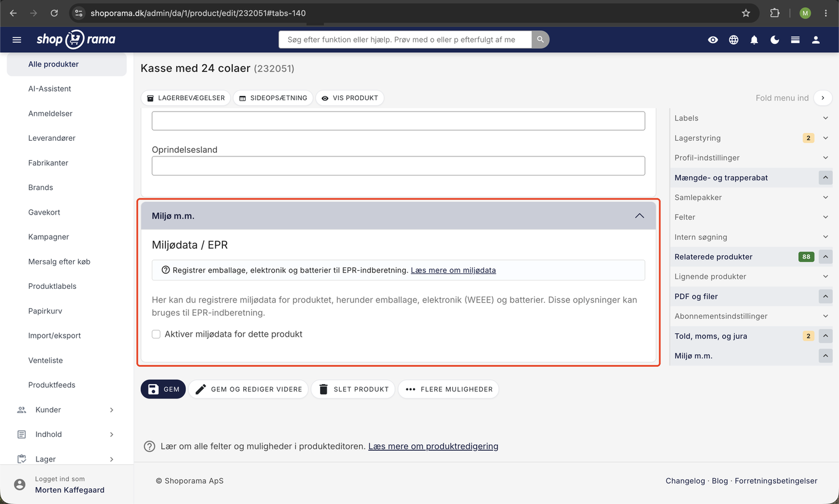This screenshot has width=839, height=504.
Task: Click SLET PRODUKT trash button
Action: [x=353, y=389]
